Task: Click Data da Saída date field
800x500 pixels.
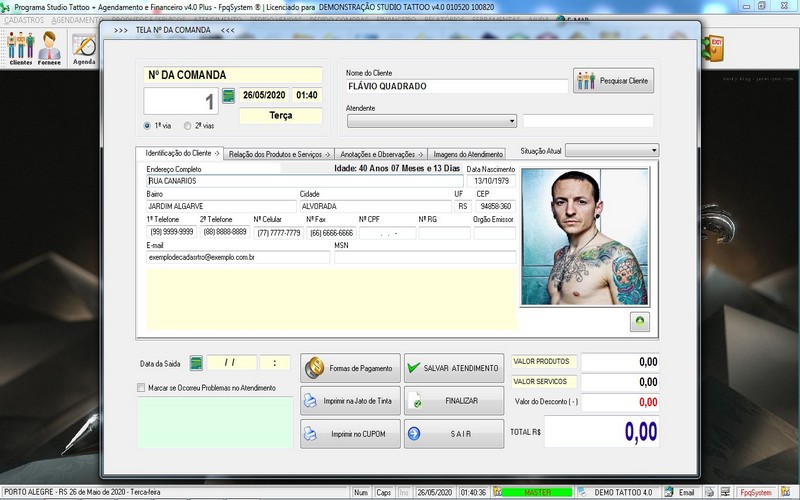Action: [232, 363]
